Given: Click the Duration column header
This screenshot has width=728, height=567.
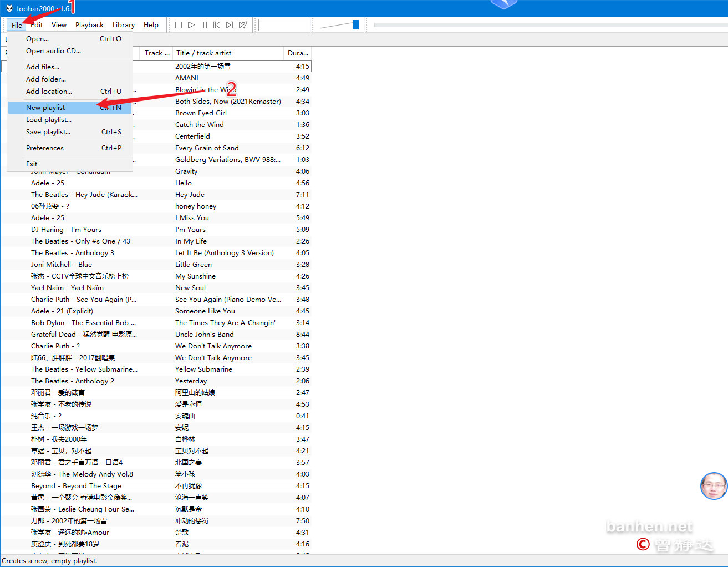Looking at the screenshot, I should coord(297,53).
